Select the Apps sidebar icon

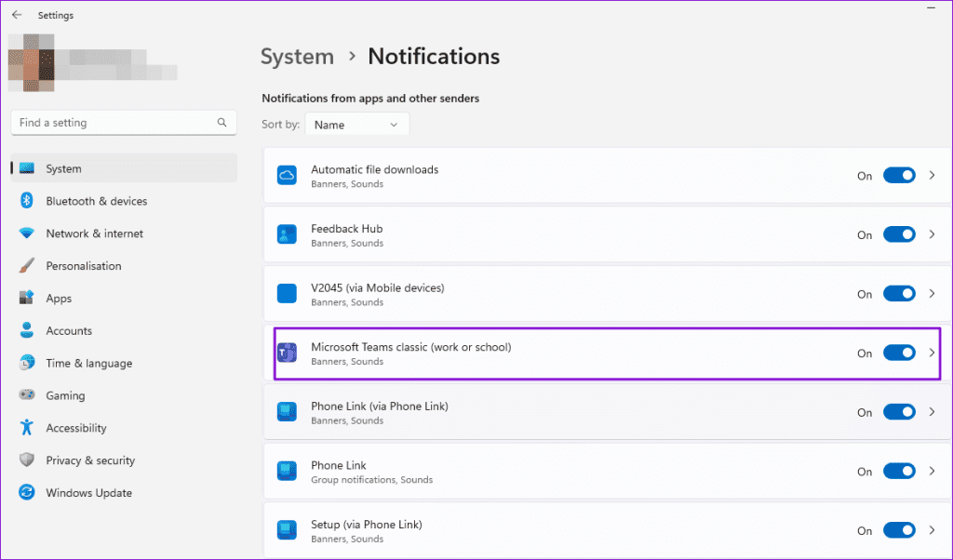coord(25,298)
